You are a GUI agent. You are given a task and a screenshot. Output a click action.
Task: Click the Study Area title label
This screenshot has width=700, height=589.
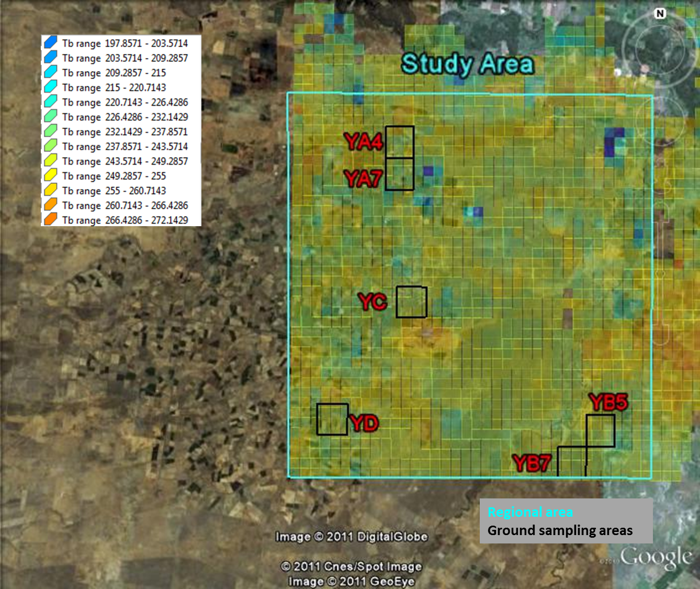point(467,64)
